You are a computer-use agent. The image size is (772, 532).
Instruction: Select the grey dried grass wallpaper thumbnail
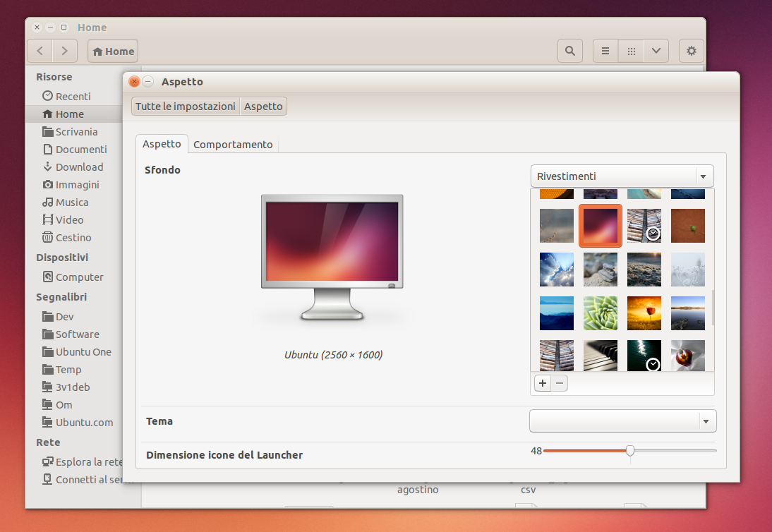[556, 226]
